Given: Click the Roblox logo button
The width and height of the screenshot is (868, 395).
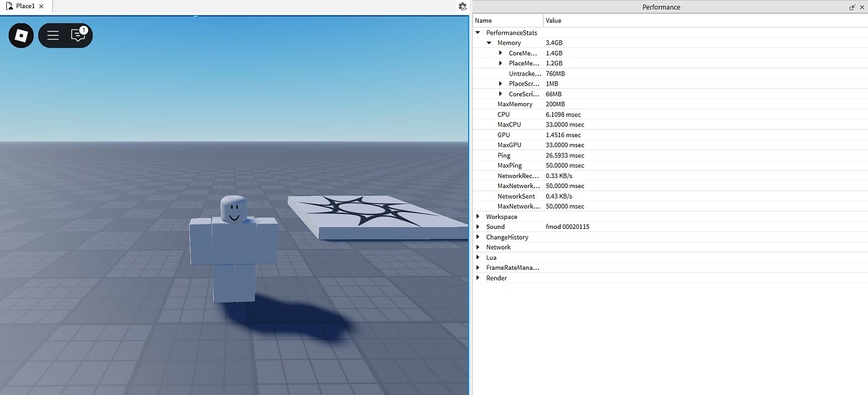Looking at the screenshot, I should click(x=20, y=35).
